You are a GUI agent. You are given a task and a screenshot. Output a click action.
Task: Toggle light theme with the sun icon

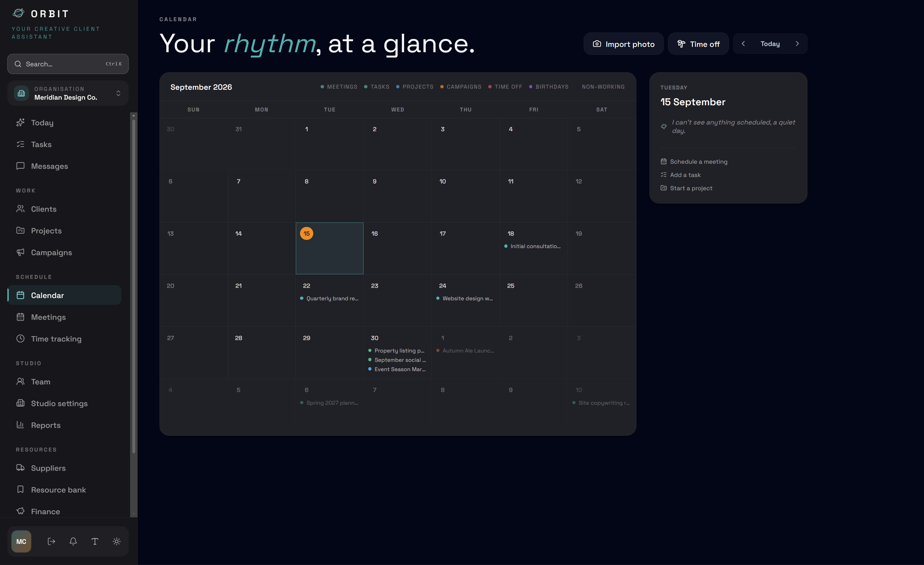(x=117, y=541)
